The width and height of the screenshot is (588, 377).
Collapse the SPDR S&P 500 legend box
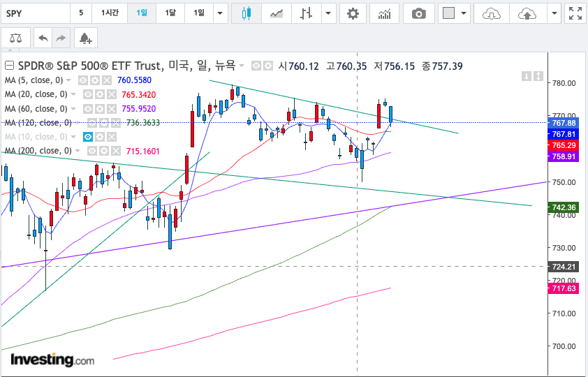[x=9, y=66]
